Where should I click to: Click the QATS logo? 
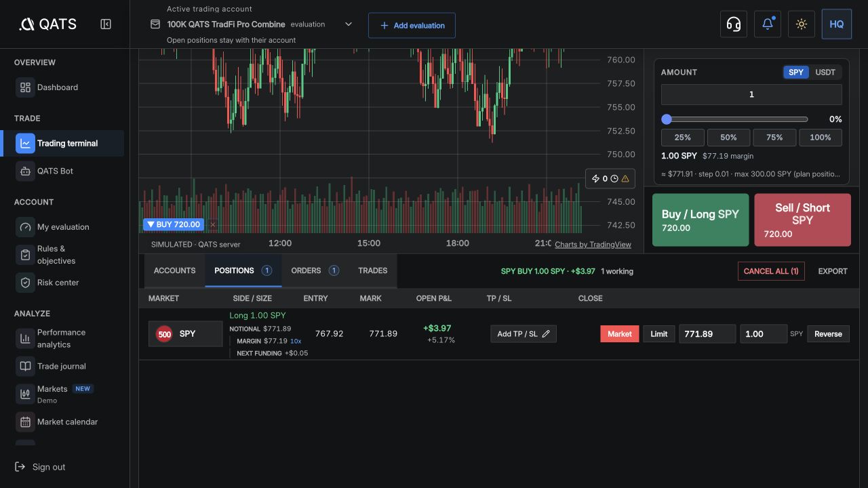[47, 24]
